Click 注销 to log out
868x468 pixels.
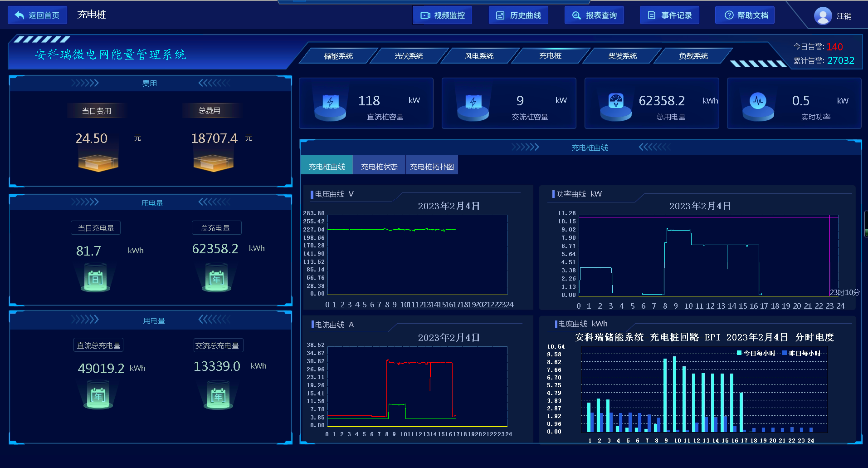[844, 16]
